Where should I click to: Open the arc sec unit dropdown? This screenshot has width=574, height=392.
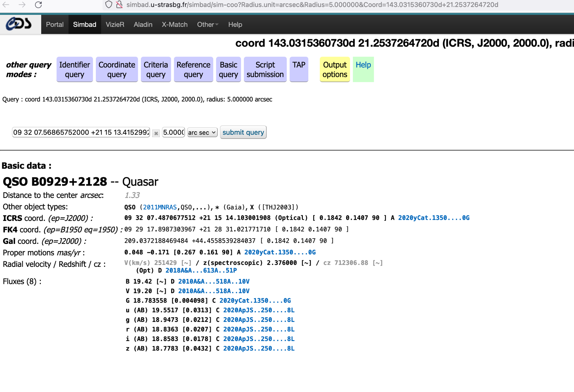click(x=202, y=132)
